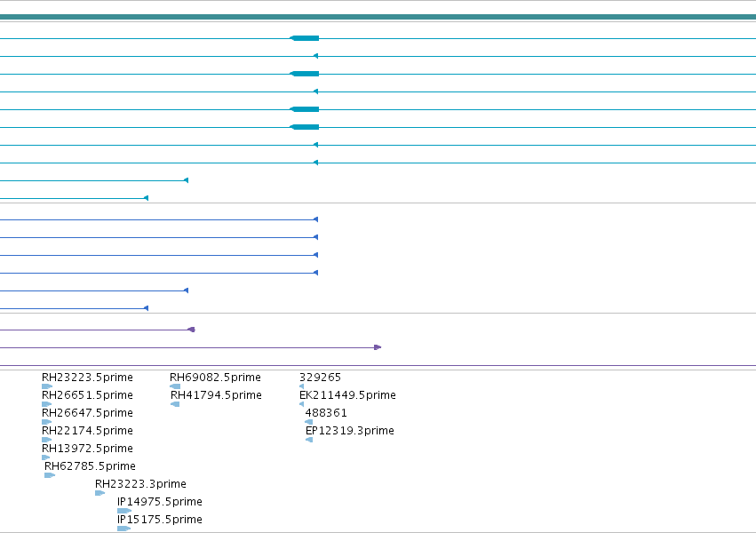Select the EK211449.5prime label
756x533 pixels.
pos(347,395)
